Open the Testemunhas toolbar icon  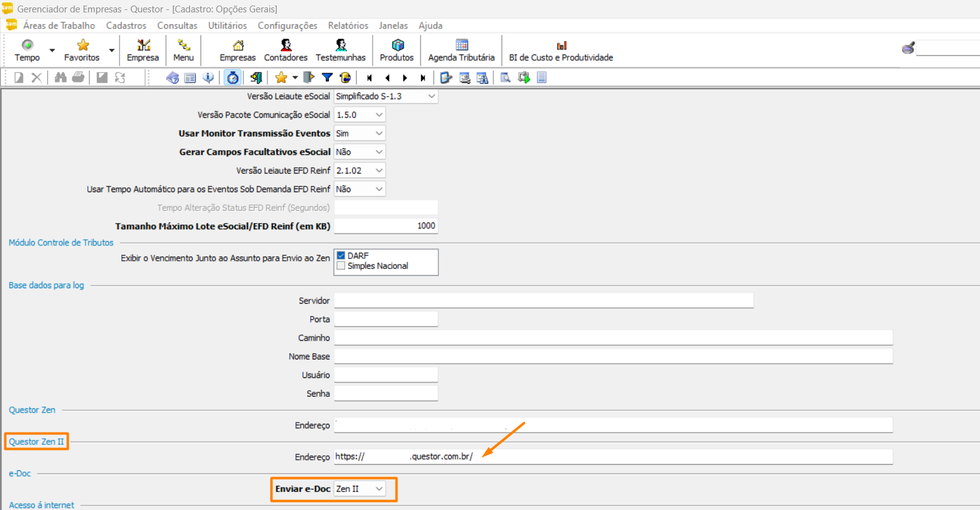[340, 45]
